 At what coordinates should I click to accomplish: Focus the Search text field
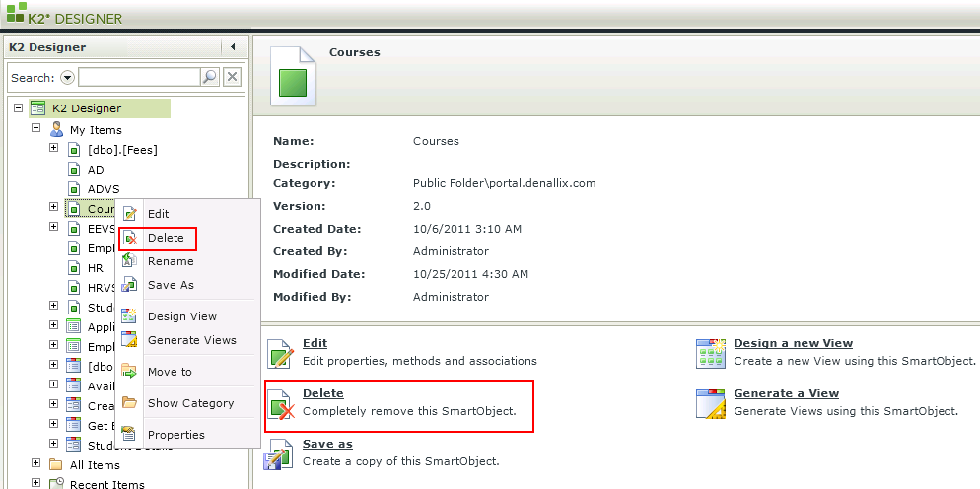pyautogui.click(x=139, y=77)
